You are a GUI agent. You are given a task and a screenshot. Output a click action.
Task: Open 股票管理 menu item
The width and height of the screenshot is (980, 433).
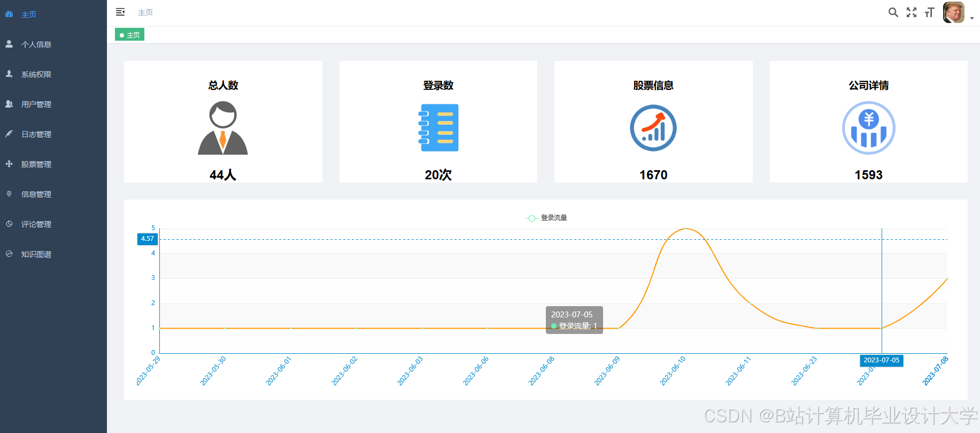pyautogui.click(x=36, y=164)
